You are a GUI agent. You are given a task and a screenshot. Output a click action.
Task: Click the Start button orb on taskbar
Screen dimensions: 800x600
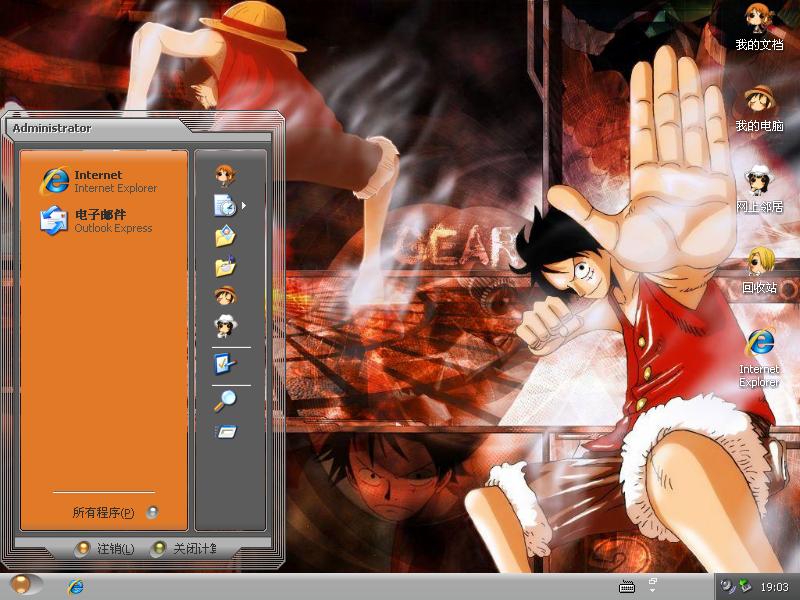(x=22, y=586)
